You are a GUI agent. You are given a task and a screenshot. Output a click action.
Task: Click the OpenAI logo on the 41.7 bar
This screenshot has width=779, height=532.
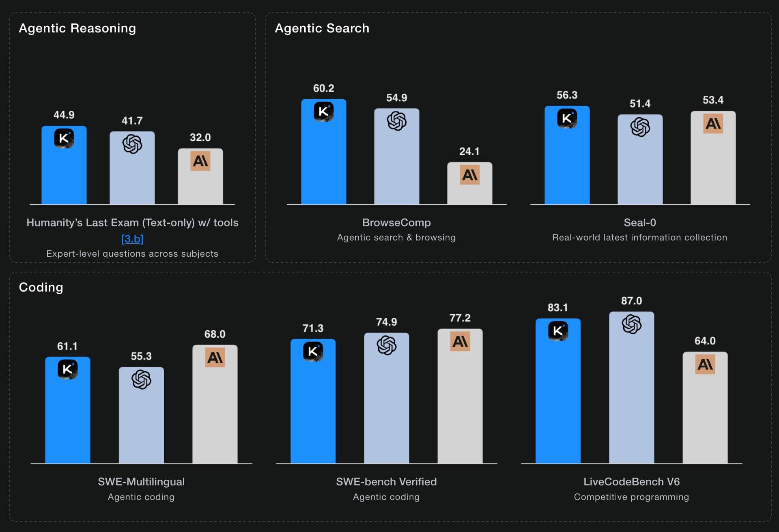[x=132, y=144]
